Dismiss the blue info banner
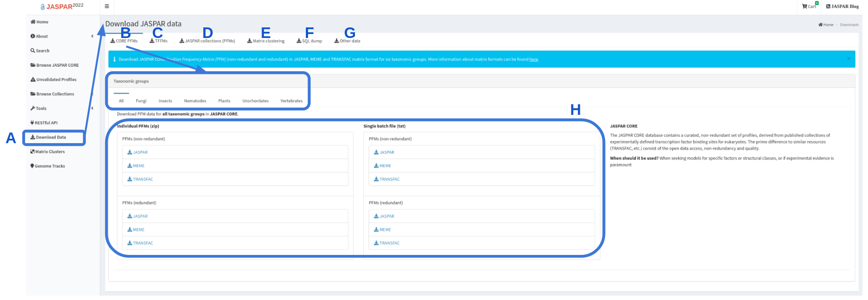Image resolution: width=868 pixels, height=300 pixels. pyautogui.click(x=848, y=59)
